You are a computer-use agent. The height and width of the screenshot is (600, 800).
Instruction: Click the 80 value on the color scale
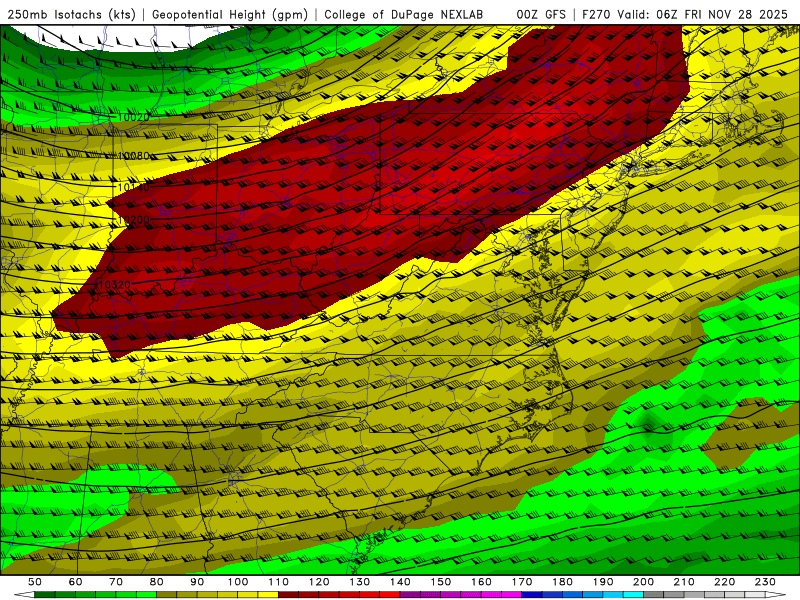coord(157,582)
